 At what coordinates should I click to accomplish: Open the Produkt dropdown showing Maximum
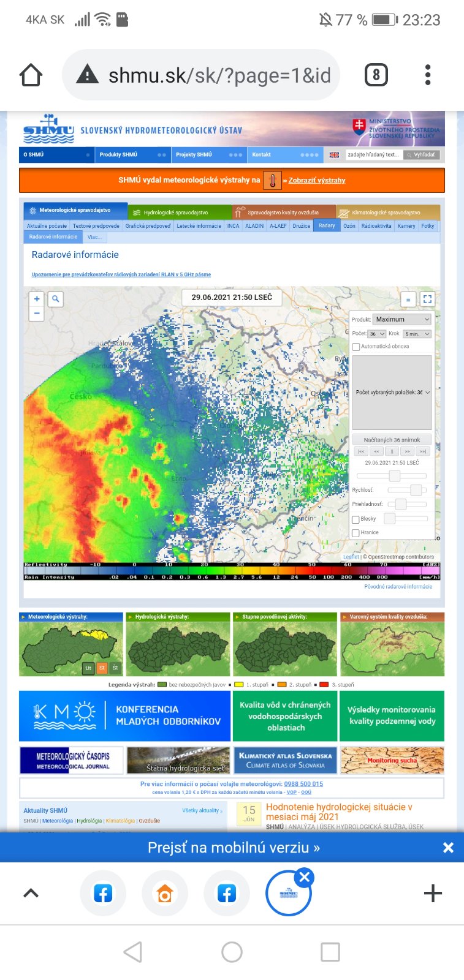click(402, 319)
